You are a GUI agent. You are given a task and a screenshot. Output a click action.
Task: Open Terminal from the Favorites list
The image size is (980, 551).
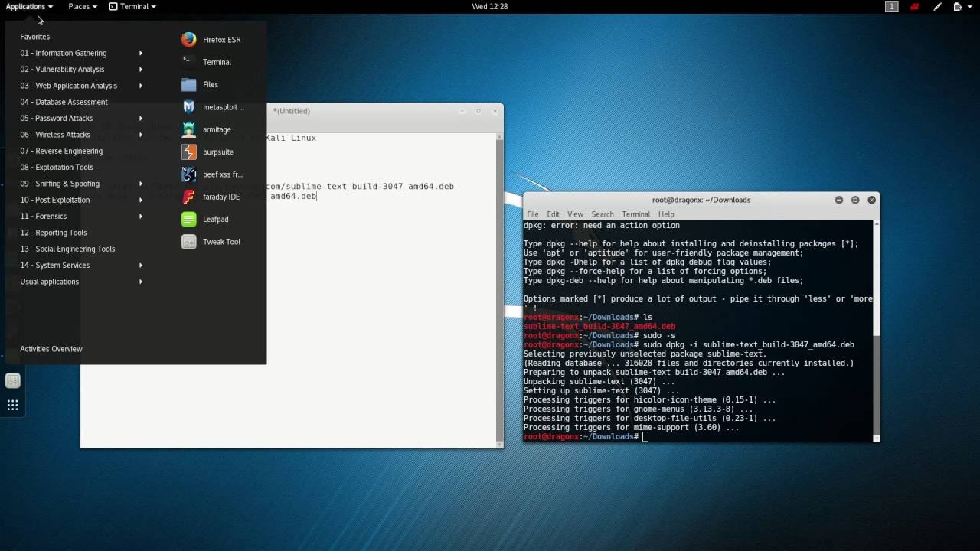click(x=207, y=62)
